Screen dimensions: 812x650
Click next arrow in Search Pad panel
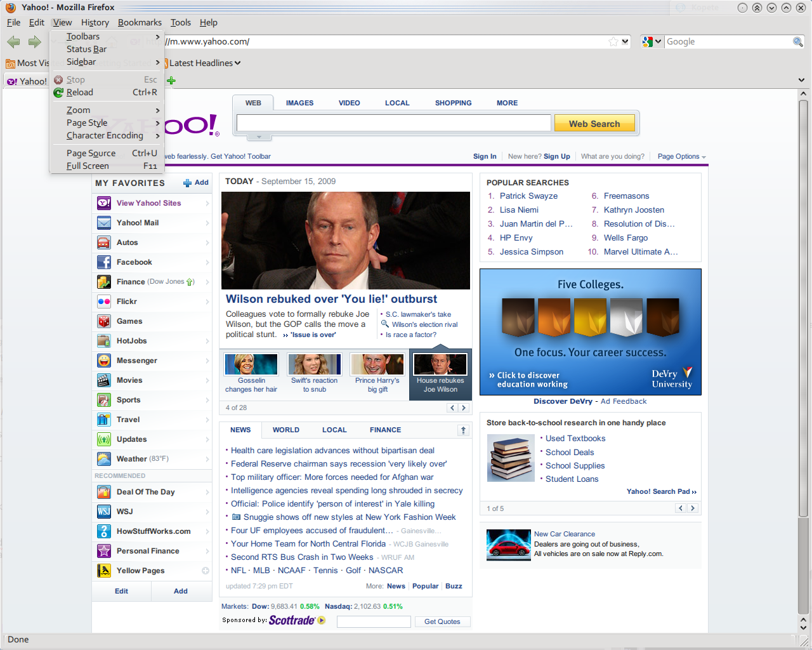(x=693, y=508)
